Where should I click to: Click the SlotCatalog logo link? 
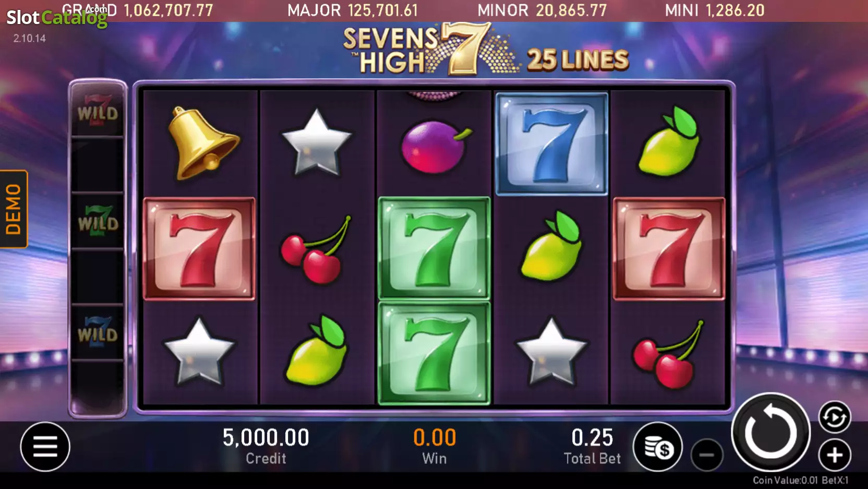click(57, 18)
